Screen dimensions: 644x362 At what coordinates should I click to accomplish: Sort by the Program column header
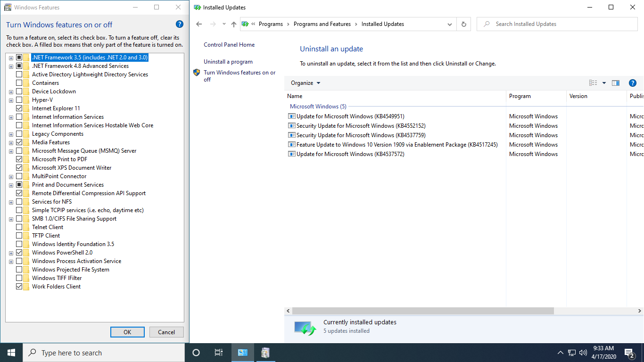536,96
